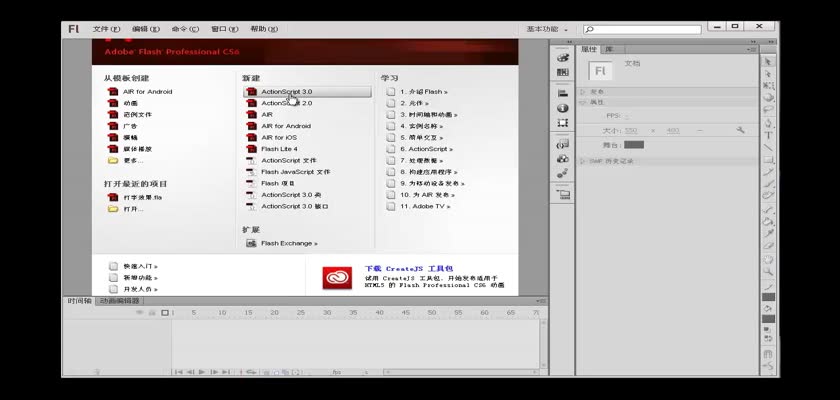
Task: Open the 编辑(E) menu
Action: click(x=146, y=29)
